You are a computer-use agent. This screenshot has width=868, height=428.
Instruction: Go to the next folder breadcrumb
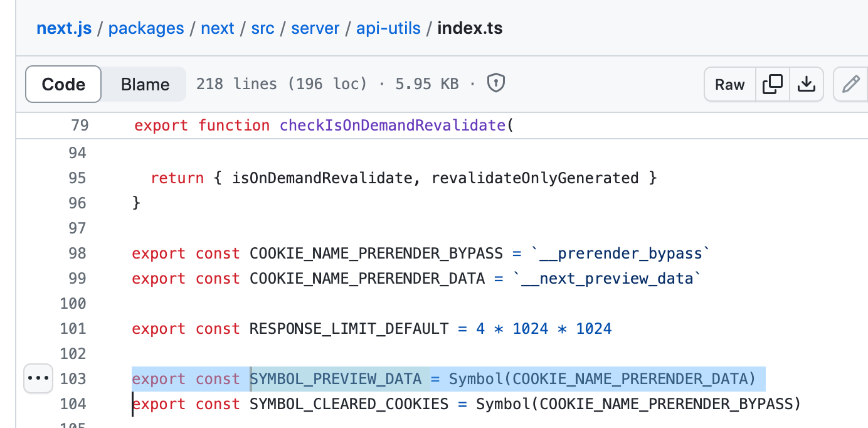218,28
